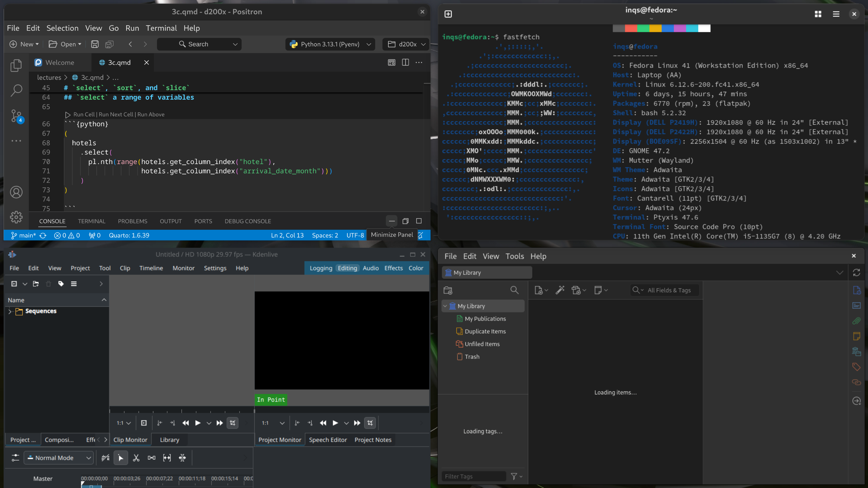The width and height of the screenshot is (868, 488).
Task: Open Zotero's attachments paperclip pane icon
Action: pyautogui.click(x=856, y=321)
